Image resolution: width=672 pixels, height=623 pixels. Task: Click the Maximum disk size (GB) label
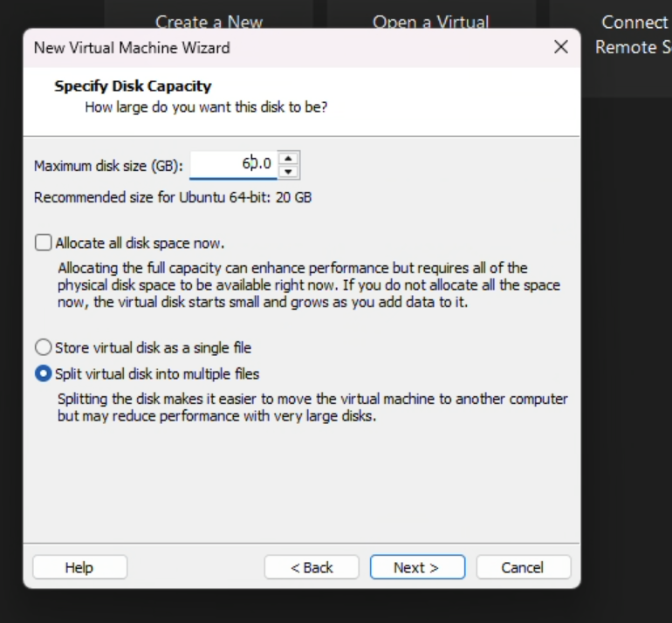[108, 165]
